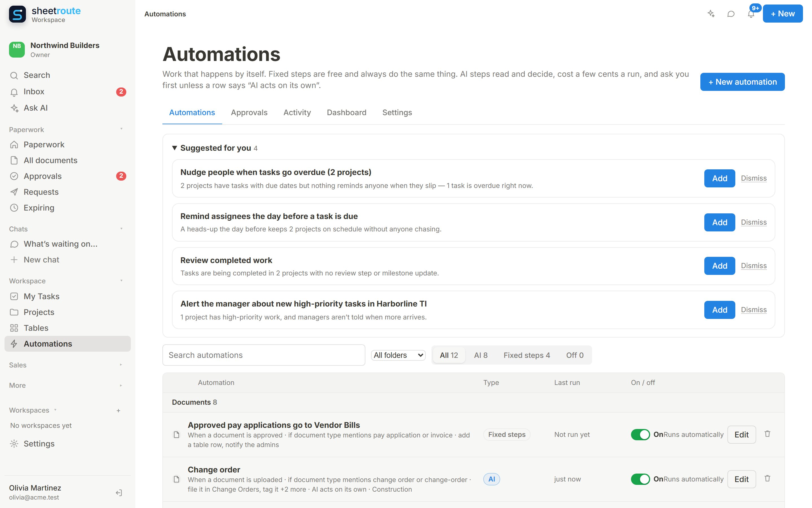Open Projects in the sidebar
Screen dimensions: 812x508
(x=67, y=312)
